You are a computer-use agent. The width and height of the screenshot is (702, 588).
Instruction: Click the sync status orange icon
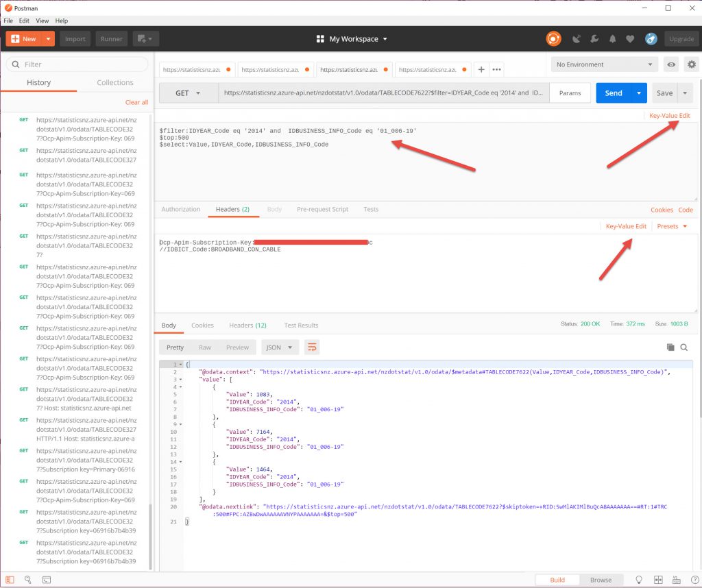coord(553,39)
